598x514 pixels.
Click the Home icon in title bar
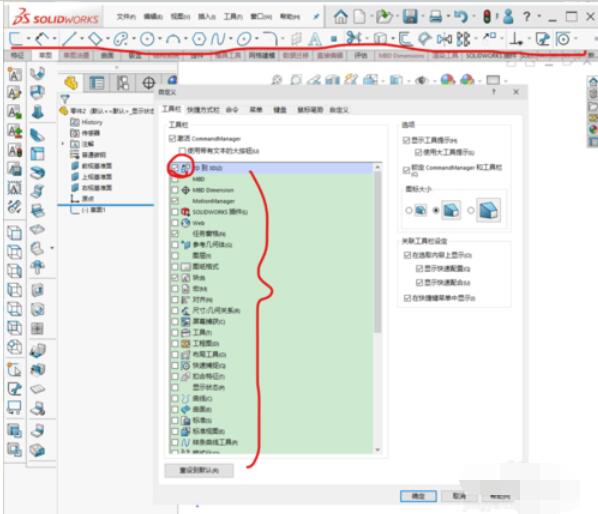[x=341, y=16]
